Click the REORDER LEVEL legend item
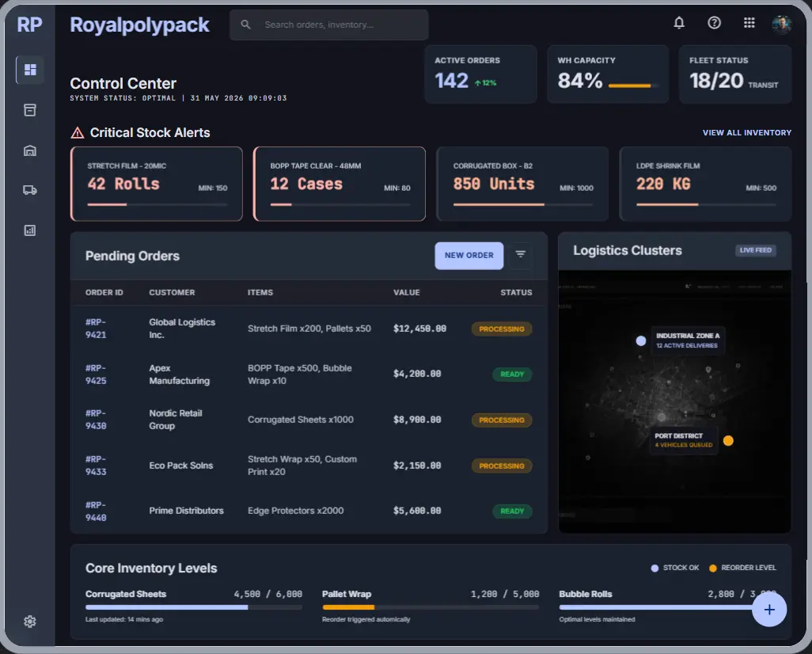Viewport: 812px width, 654px height. coord(742,568)
